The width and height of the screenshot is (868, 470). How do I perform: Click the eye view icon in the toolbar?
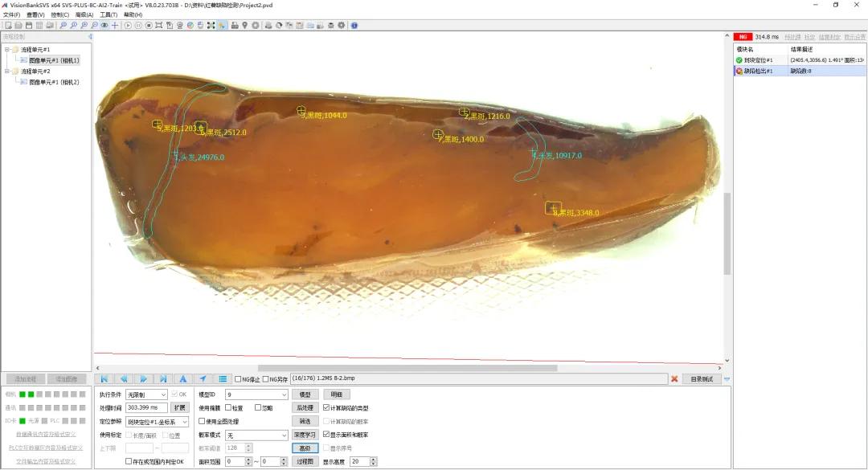point(104,26)
